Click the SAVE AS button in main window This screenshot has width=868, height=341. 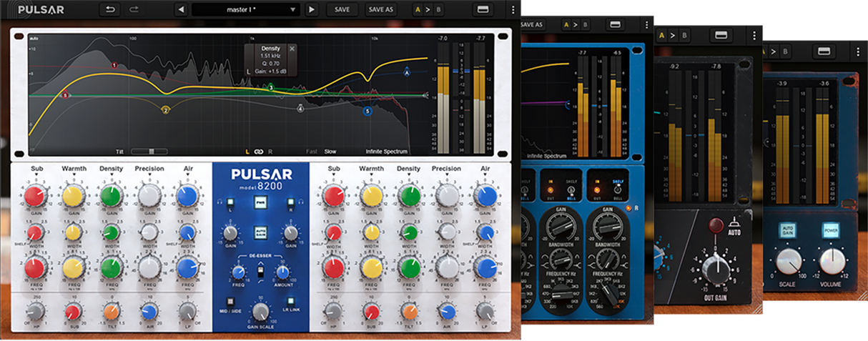pos(380,10)
